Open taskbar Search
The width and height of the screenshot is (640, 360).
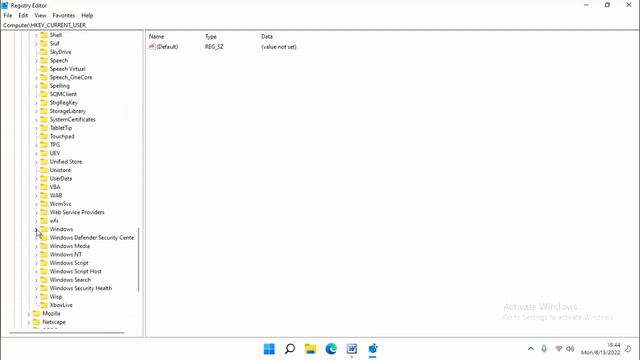[x=290, y=349]
